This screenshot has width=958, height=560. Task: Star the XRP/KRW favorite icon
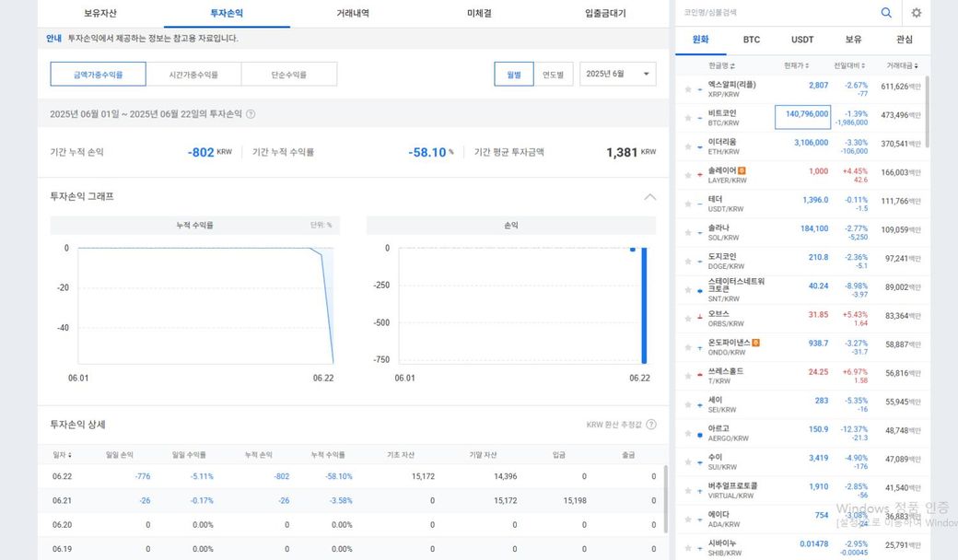tap(687, 89)
